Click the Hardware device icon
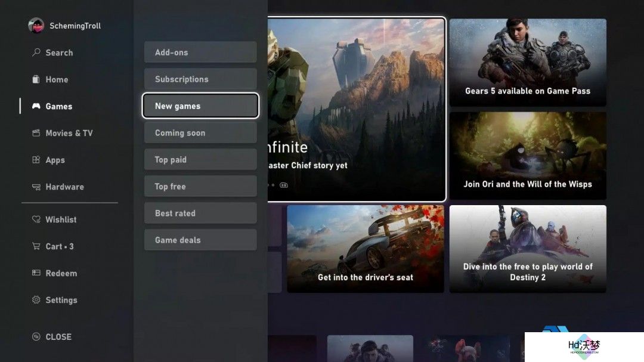Screen dimensions: 644x362 tap(36, 187)
